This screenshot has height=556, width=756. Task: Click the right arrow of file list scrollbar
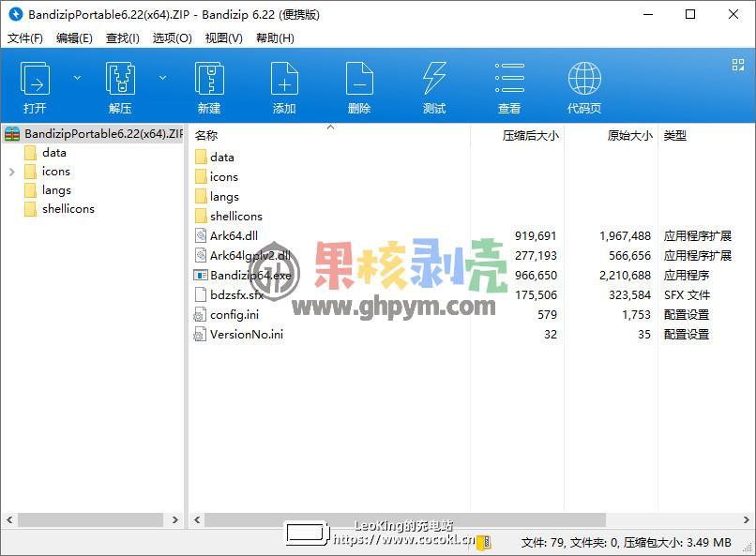pos(746,519)
